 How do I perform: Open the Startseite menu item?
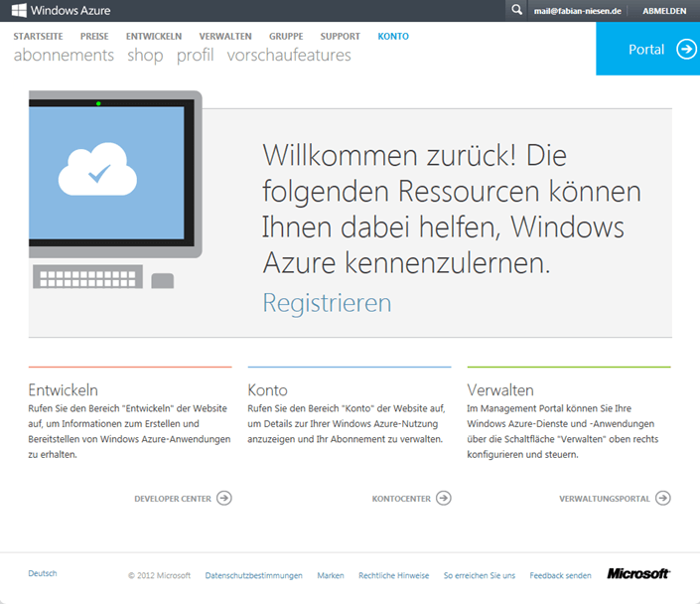(38, 36)
